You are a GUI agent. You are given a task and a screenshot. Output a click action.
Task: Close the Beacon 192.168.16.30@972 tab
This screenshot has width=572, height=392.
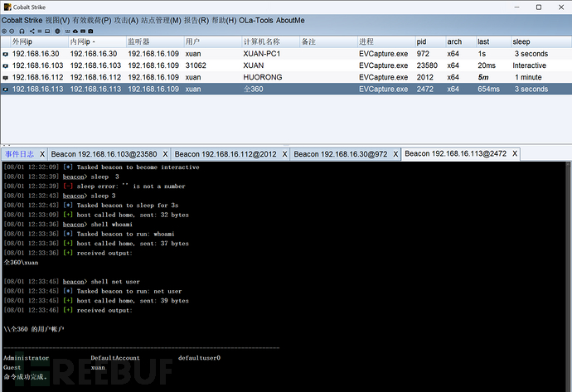point(397,153)
